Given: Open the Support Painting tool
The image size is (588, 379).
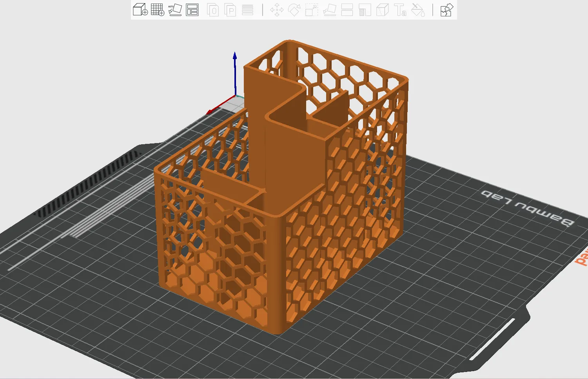Looking at the screenshot, I should pyautogui.click(x=365, y=10).
